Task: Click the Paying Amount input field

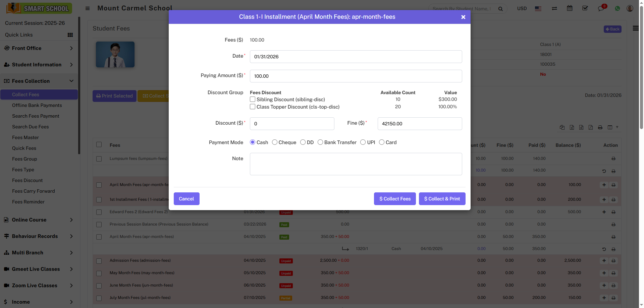Action: click(x=356, y=76)
